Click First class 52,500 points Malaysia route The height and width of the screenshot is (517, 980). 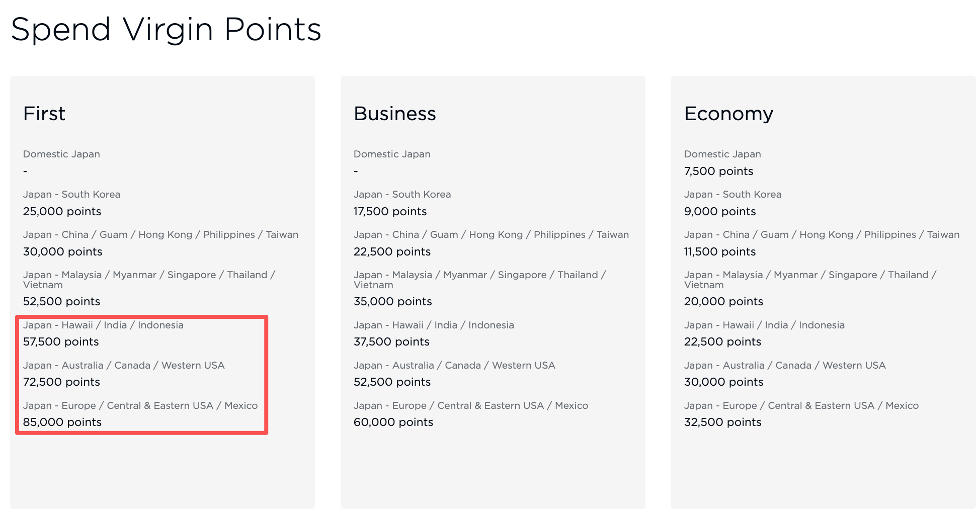(x=61, y=301)
